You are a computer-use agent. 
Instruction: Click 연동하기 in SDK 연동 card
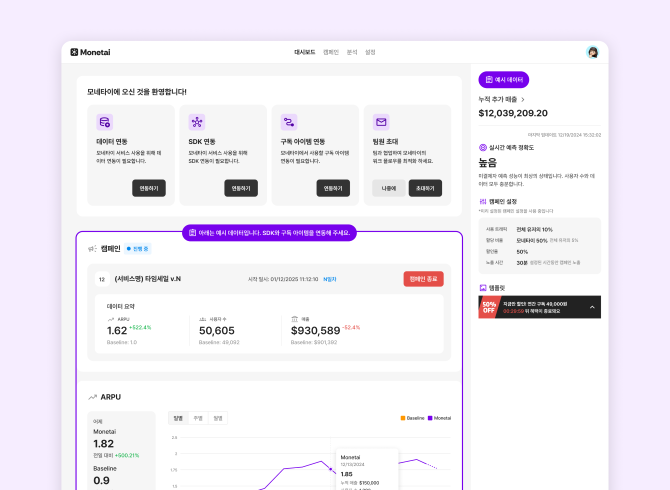241,188
